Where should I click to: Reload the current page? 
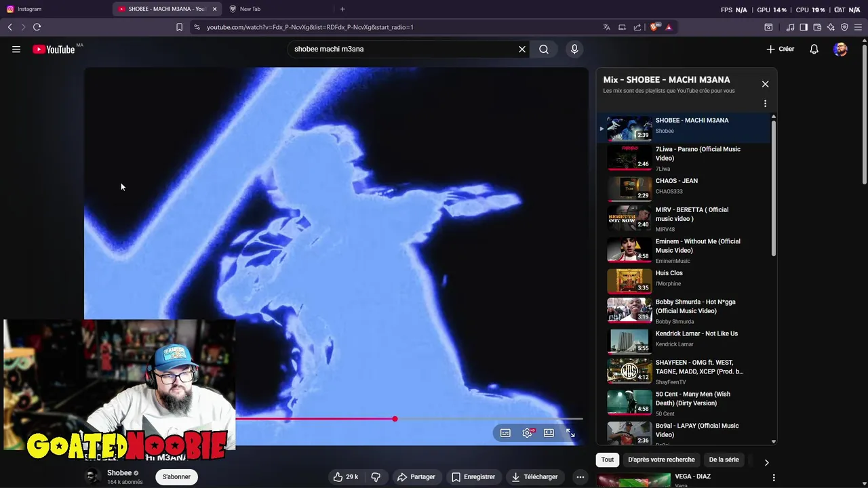pos(37,27)
